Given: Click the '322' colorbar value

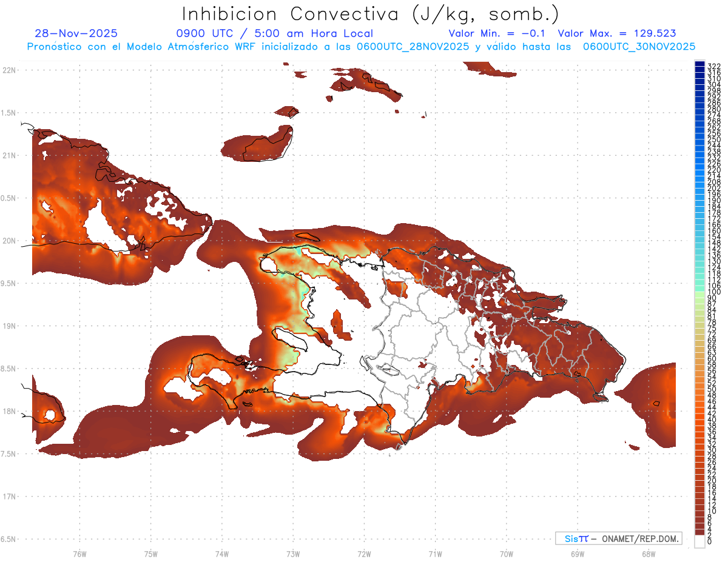Looking at the screenshot, I should [713, 65].
